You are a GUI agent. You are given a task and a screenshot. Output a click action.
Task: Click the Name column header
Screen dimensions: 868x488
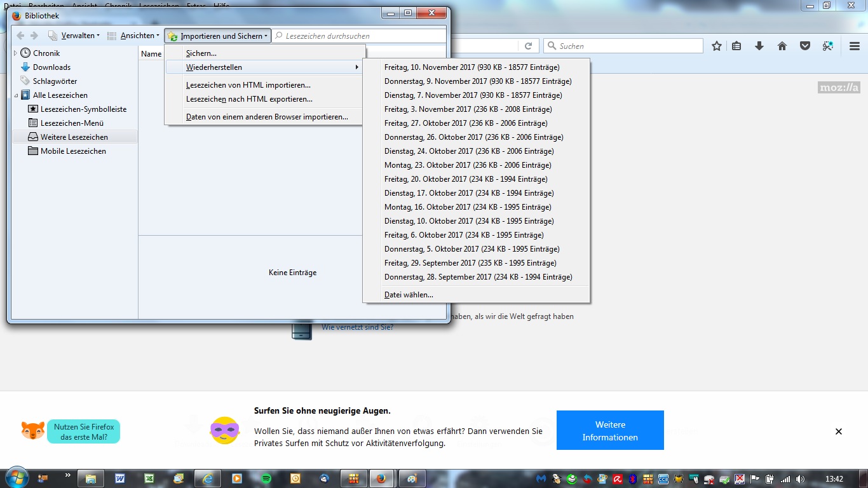[151, 54]
